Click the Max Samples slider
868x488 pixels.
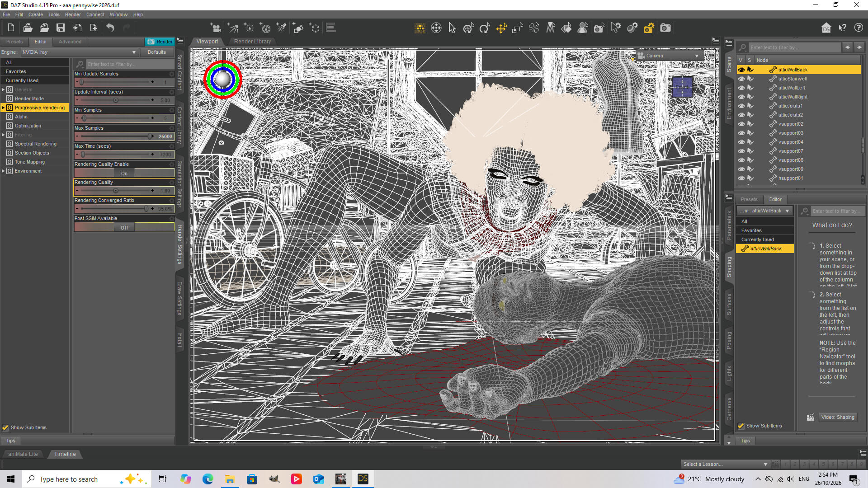tap(124, 136)
